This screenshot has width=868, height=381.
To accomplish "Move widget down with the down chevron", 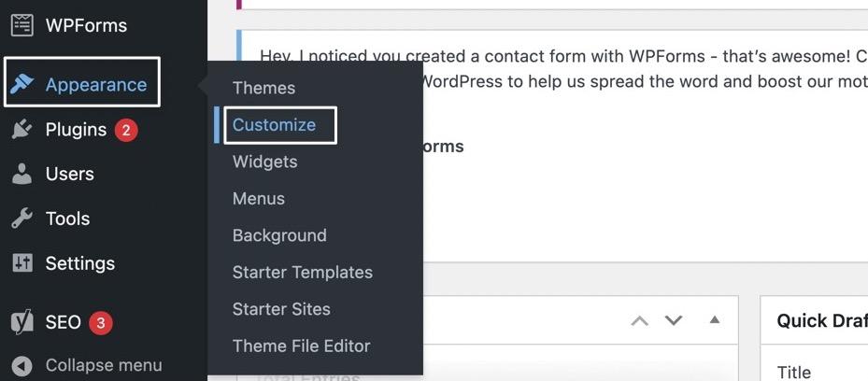I will 674,320.
